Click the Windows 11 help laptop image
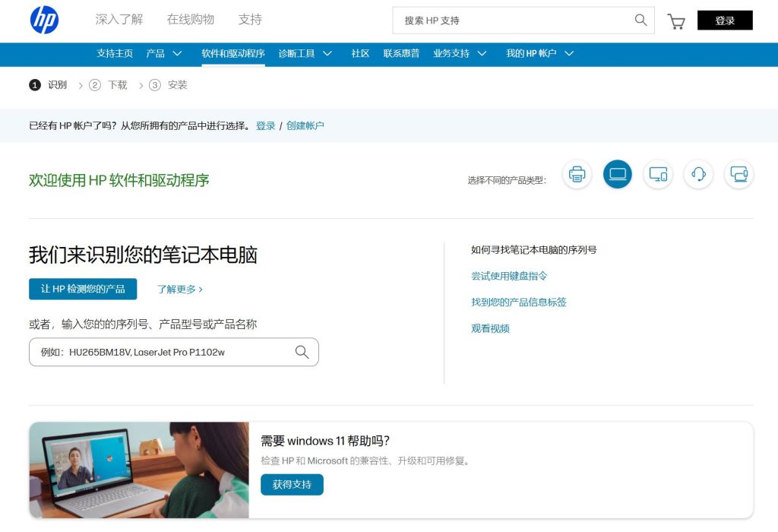778x532 pixels. pyautogui.click(x=139, y=470)
